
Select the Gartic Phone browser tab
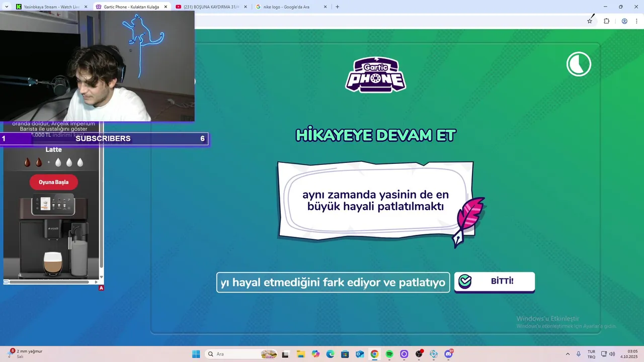pyautogui.click(x=131, y=7)
